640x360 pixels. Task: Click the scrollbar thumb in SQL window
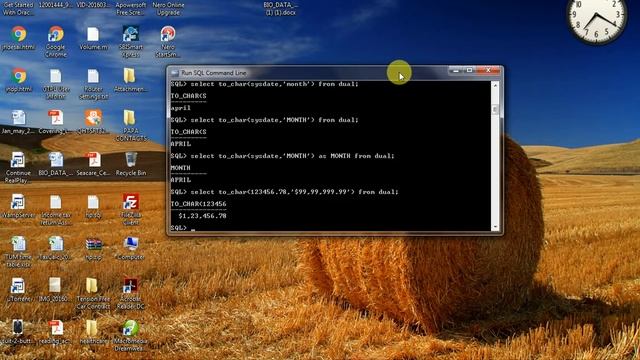point(495,109)
